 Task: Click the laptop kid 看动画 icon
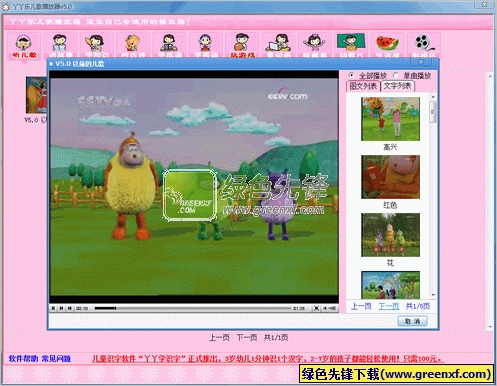(279, 46)
